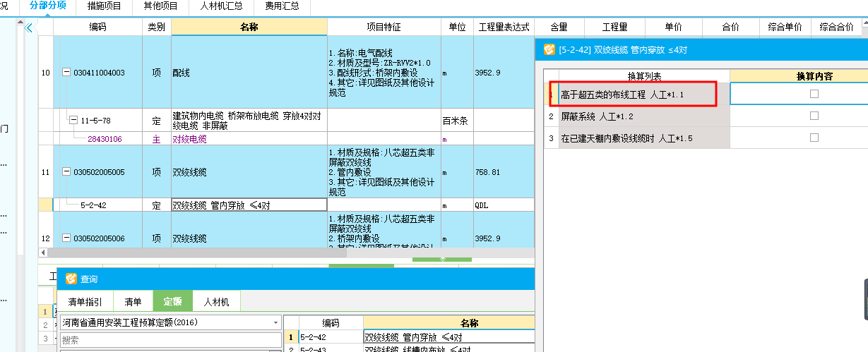Click the 百米条 unit cell

(x=456, y=121)
